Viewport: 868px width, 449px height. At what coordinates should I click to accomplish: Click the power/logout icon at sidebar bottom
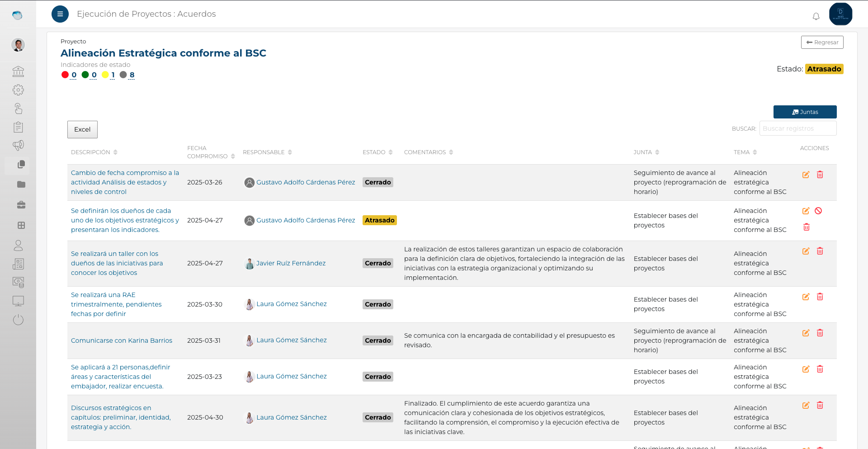(x=18, y=320)
